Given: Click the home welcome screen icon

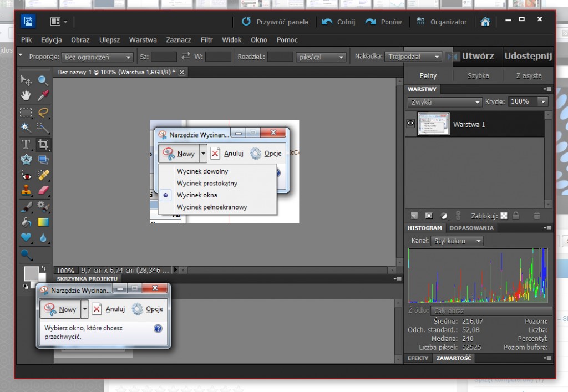Looking at the screenshot, I should (x=485, y=22).
